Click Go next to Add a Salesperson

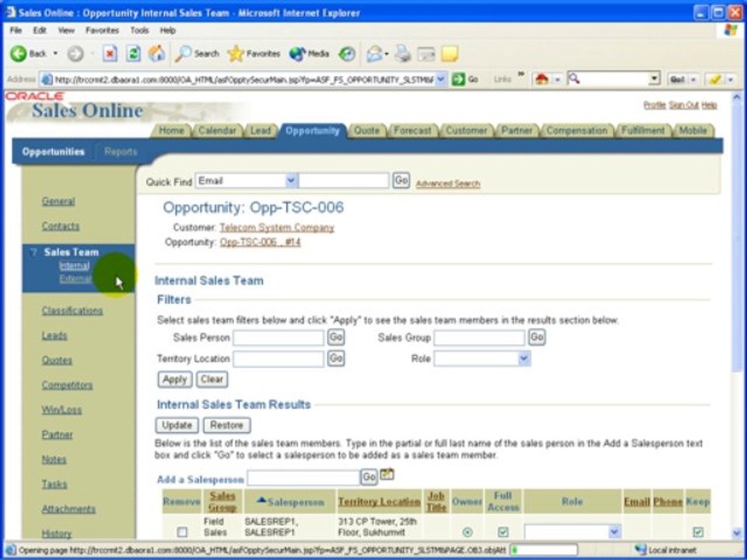(369, 477)
